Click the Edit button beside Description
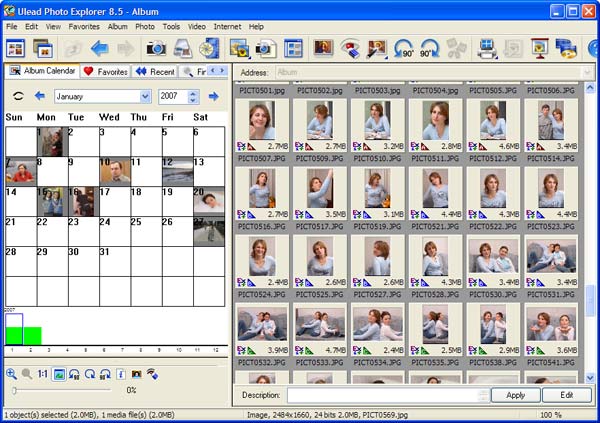The height and width of the screenshot is (423, 600). 567,395
